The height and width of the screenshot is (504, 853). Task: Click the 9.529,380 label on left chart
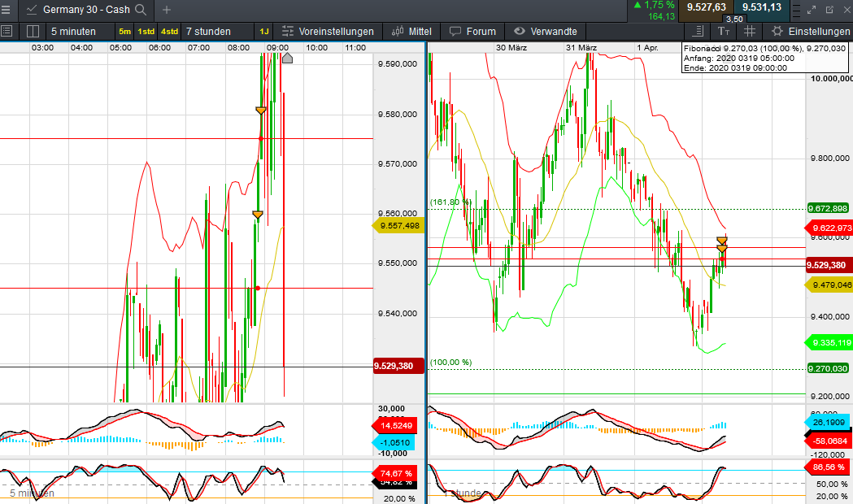click(x=398, y=366)
